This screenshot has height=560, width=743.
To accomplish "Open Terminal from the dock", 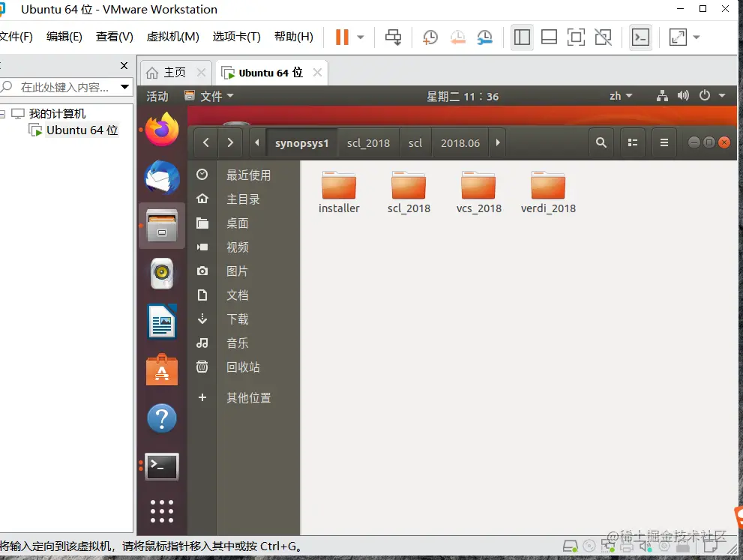I will tap(162, 466).
